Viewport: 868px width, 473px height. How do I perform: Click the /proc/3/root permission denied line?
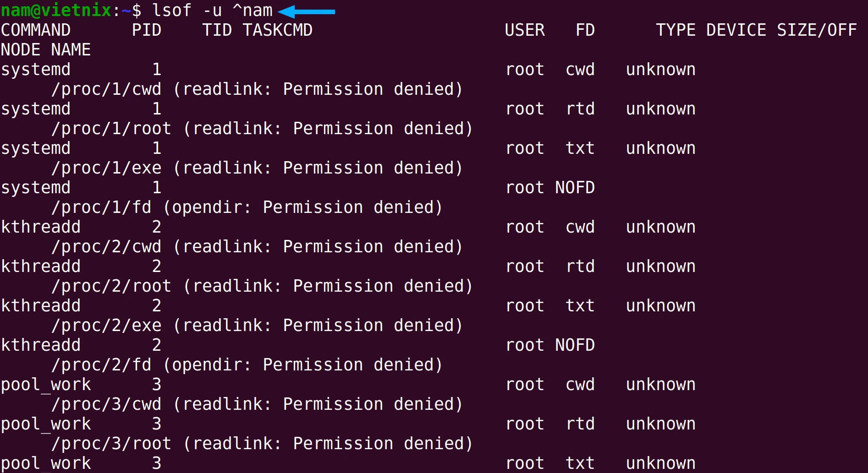pos(262,444)
